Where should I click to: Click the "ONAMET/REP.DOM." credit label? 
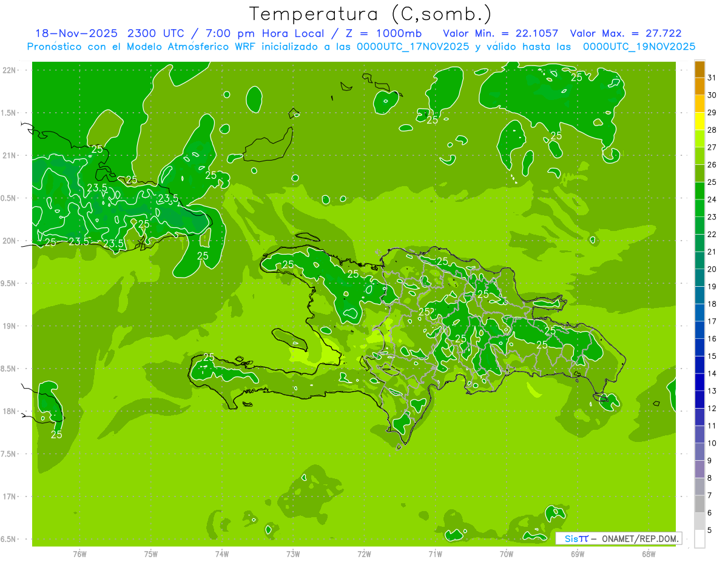point(639,538)
